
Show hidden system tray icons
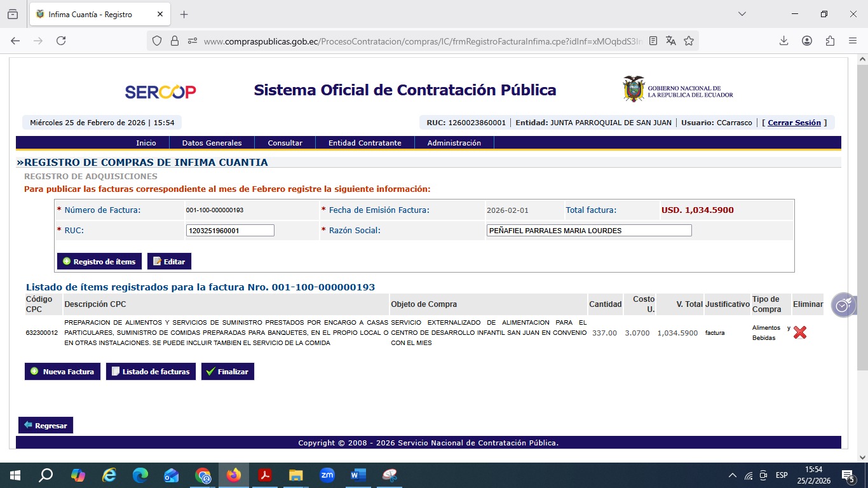click(x=732, y=475)
